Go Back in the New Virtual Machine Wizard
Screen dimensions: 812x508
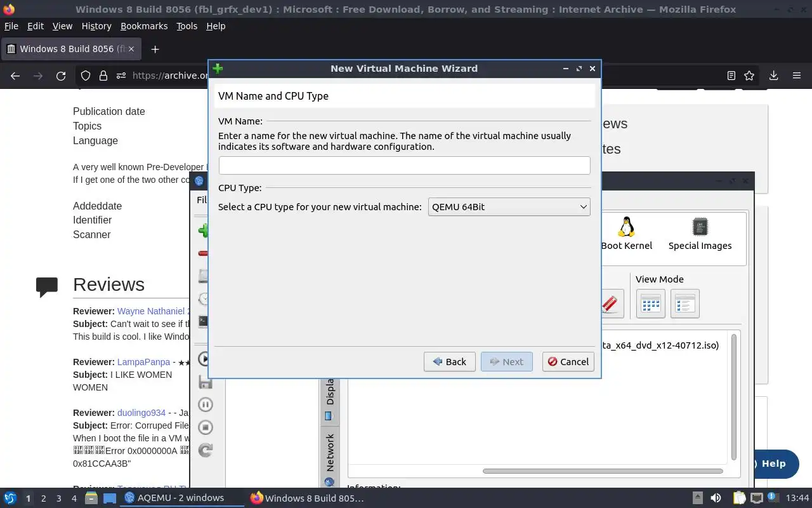pos(450,361)
